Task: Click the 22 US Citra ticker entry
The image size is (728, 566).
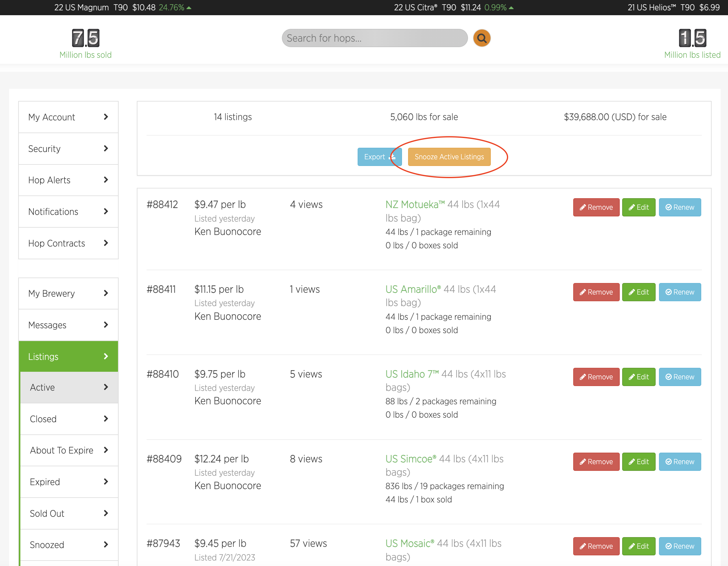Action: (x=454, y=7)
